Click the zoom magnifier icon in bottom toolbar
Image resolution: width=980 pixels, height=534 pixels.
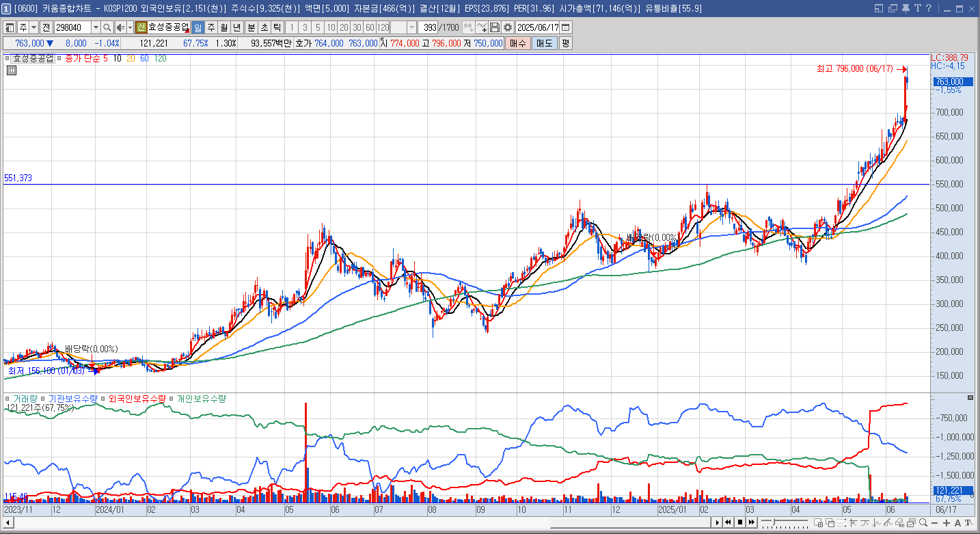point(923,522)
